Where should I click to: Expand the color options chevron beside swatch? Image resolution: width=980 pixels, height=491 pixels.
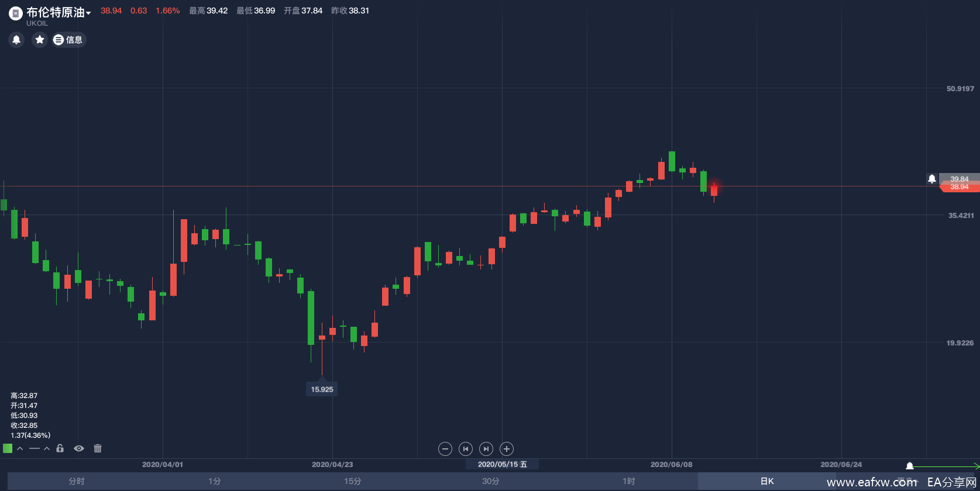[x=20, y=448]
